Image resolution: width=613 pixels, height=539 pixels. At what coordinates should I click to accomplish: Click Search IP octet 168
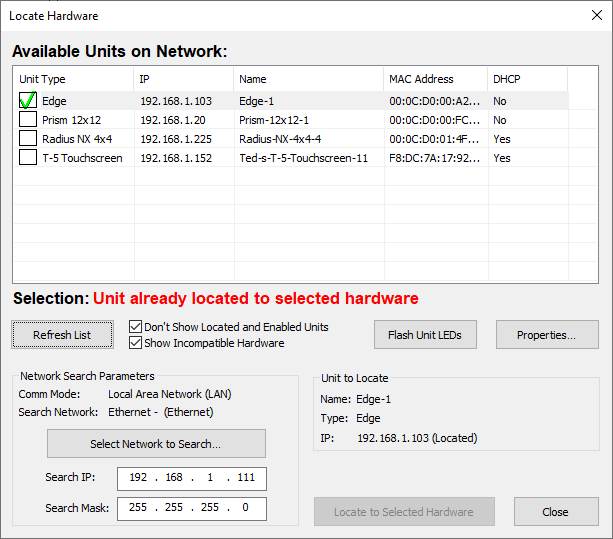pos(174,477)
